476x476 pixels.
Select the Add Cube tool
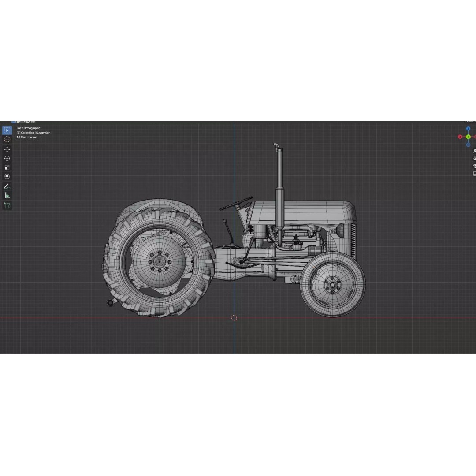click(x=7, y=206)
